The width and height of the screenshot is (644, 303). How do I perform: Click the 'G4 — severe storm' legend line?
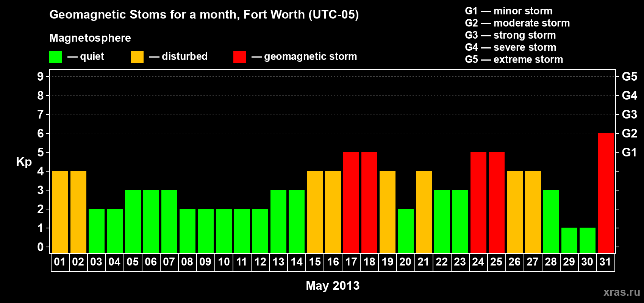click(x=511, y=47)
